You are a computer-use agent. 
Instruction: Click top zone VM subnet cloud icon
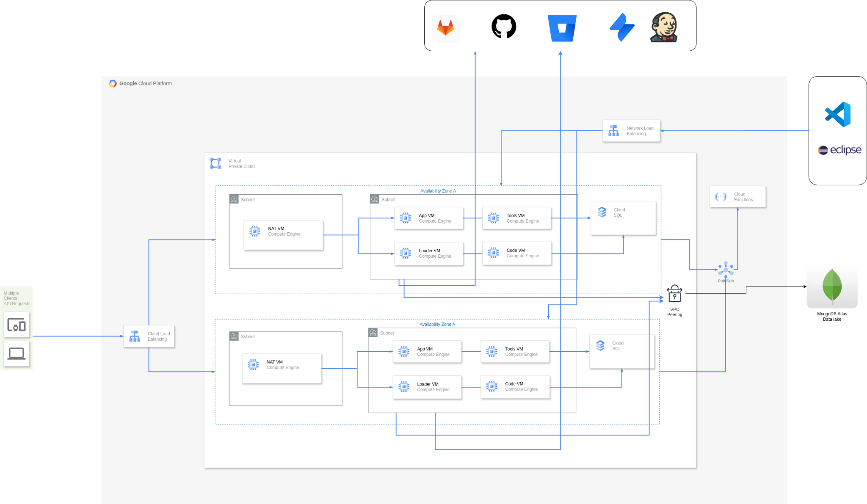(x=375, y=199)
